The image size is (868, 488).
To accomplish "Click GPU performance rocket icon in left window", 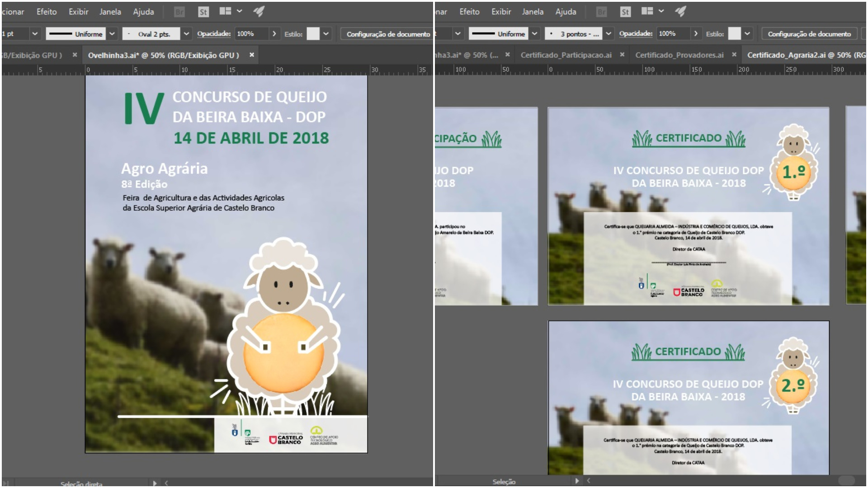I will coord(259,11).
